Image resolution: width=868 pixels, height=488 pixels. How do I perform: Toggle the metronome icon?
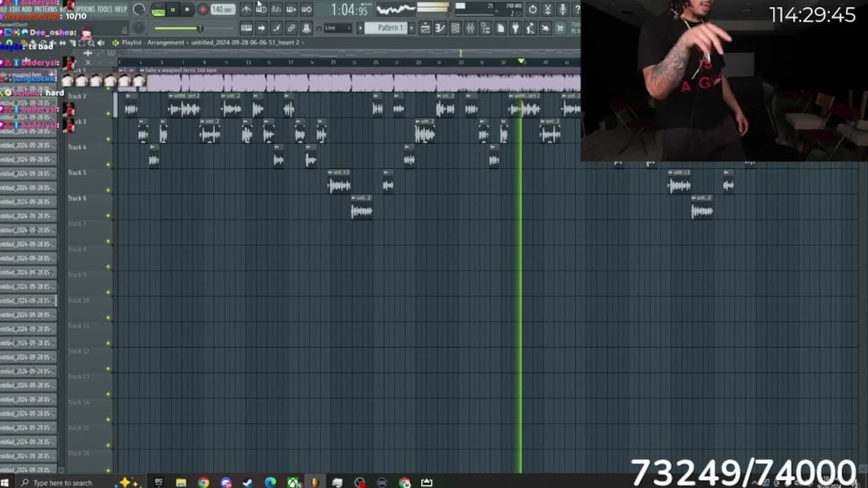246,9
